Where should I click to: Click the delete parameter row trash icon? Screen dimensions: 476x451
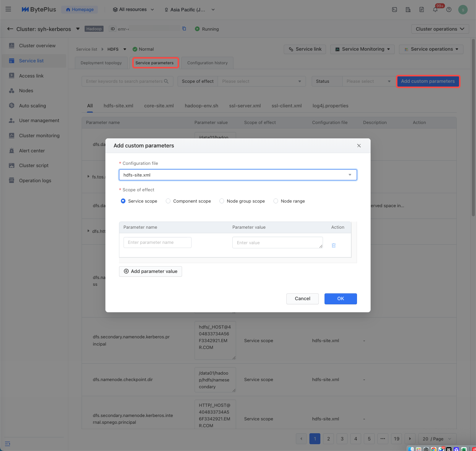click(334, 245)
